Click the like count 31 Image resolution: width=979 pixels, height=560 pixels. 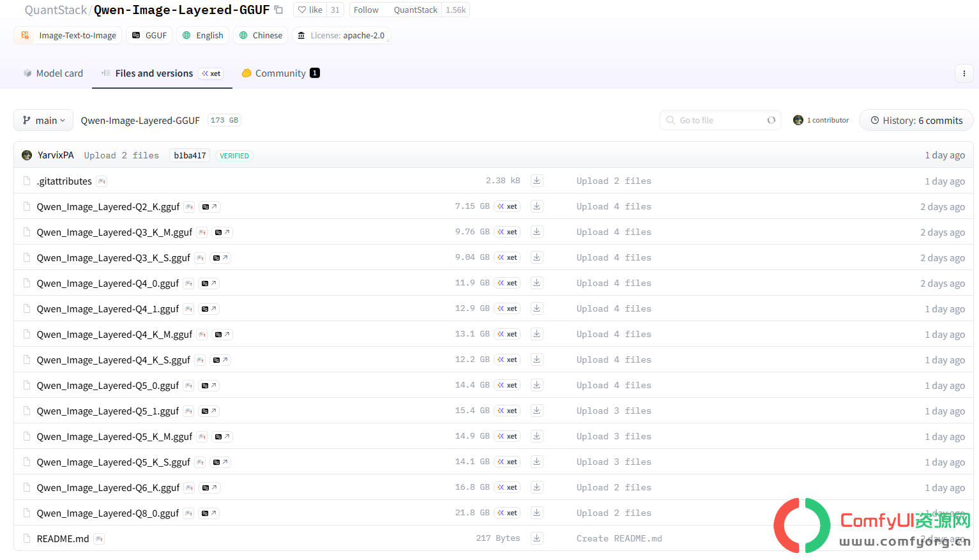335,10
